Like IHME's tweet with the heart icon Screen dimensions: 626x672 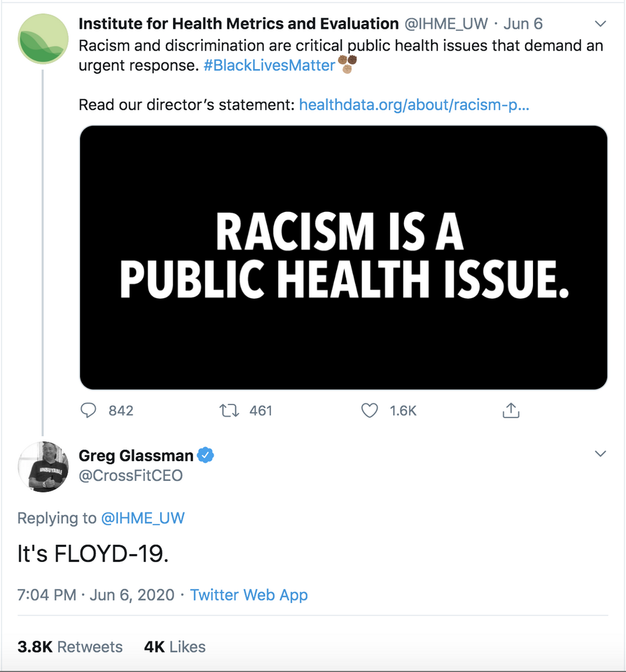(370, 411)
